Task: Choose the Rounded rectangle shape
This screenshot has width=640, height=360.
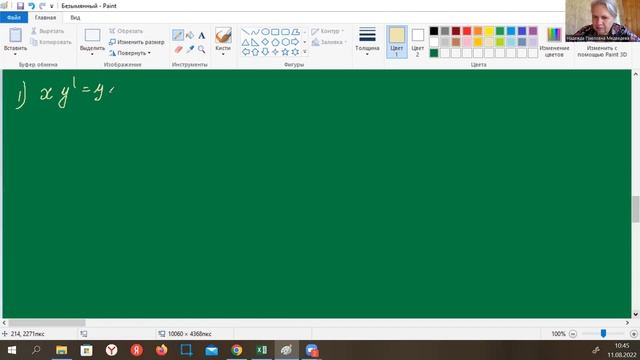Action: point(285,32)
